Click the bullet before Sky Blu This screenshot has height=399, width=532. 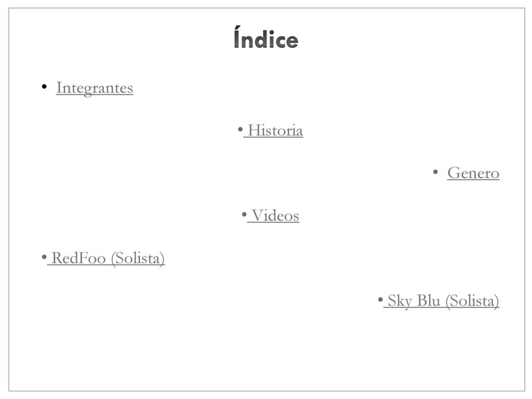point(380,300)
